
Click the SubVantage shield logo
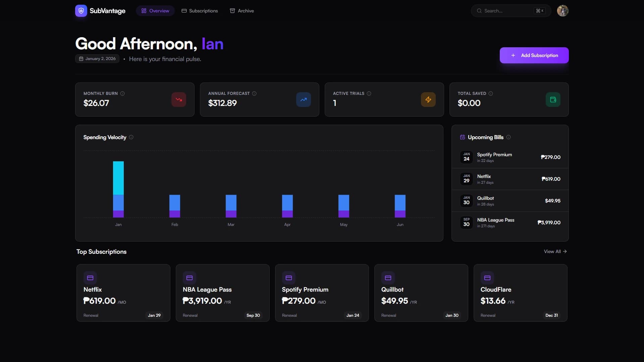click(x=81, y=10)
